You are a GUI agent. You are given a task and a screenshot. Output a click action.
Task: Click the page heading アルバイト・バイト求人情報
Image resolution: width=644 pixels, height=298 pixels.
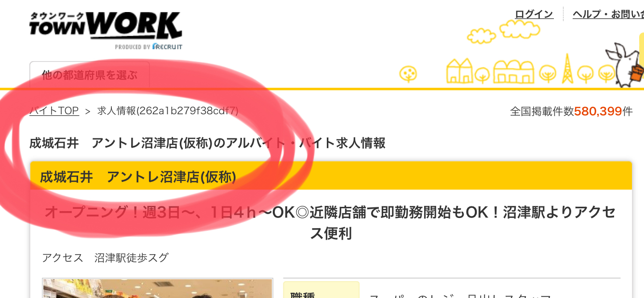tap(207, 143)
